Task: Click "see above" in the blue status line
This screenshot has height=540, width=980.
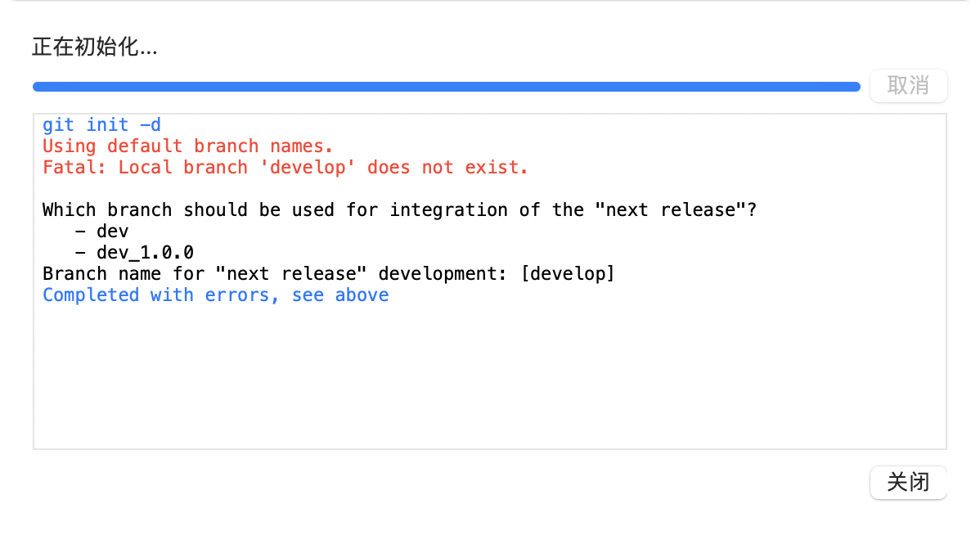Action: 339,295
